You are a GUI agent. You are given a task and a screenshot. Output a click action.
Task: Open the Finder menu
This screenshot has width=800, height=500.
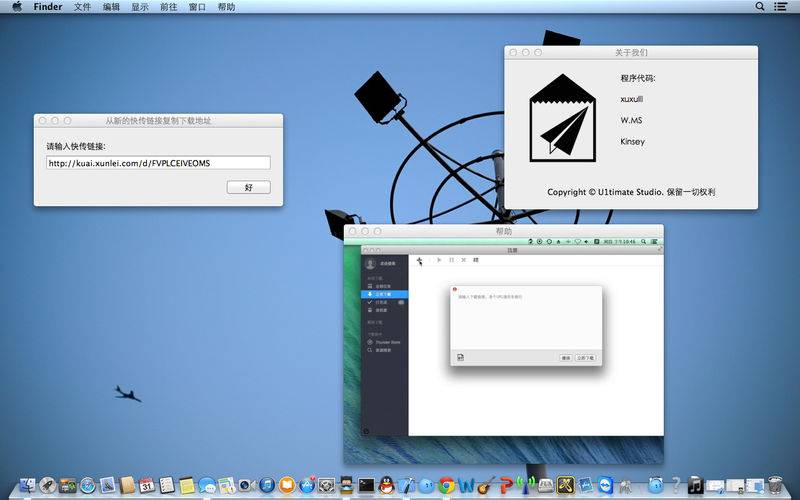pos(48,7)
